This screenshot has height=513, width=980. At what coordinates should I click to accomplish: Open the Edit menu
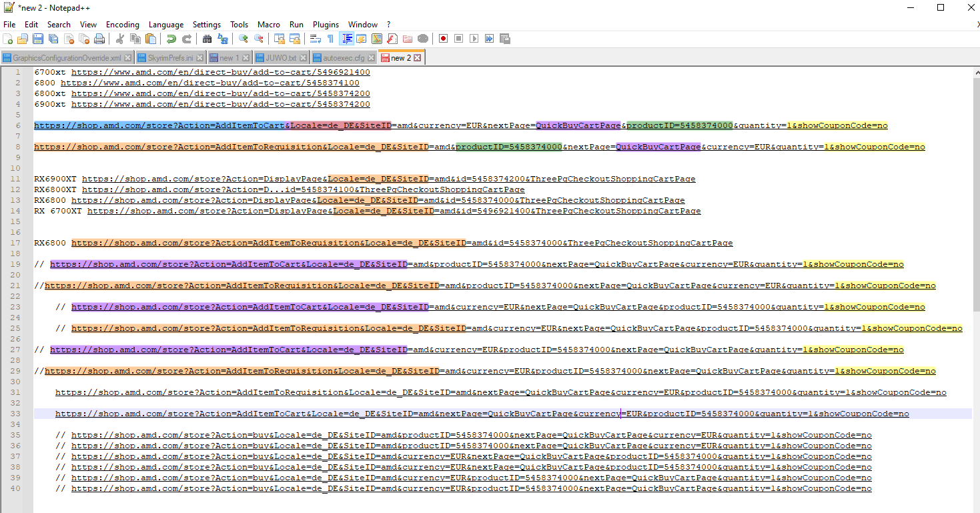tap(31, 24)
